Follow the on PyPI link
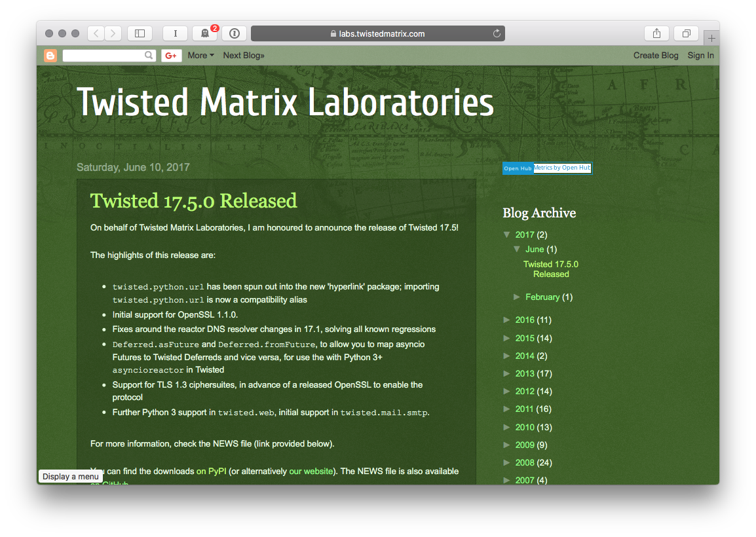The image size is (756, 537). point(211,471)
